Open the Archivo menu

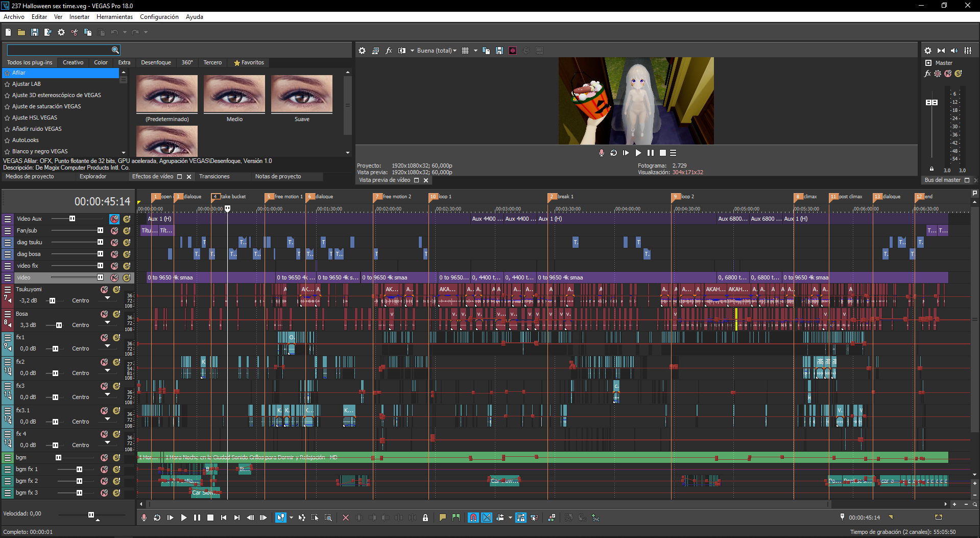(14, 17)
